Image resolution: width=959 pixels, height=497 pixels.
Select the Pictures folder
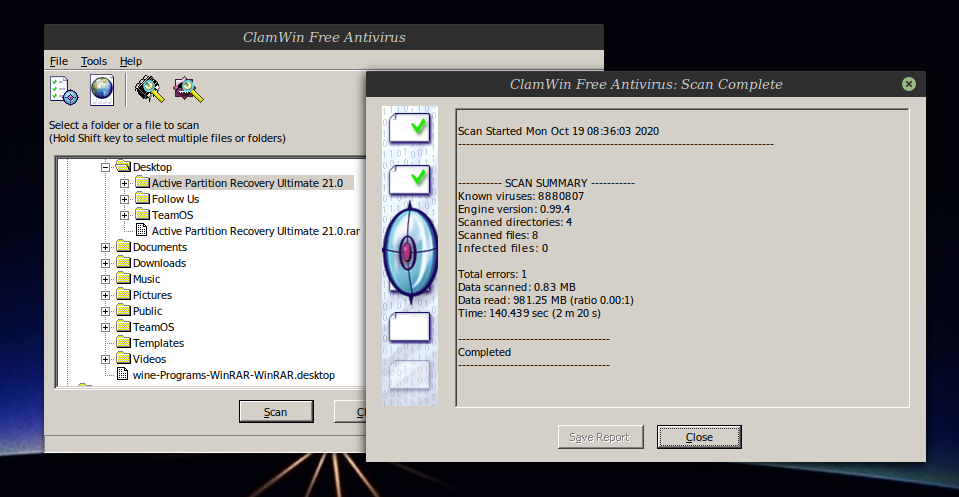[152, 295]
